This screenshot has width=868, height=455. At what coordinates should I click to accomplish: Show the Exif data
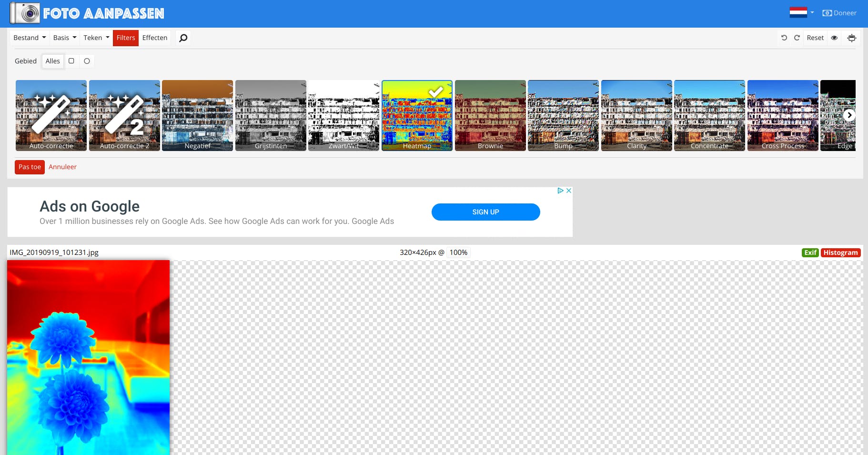click(810, 253)
